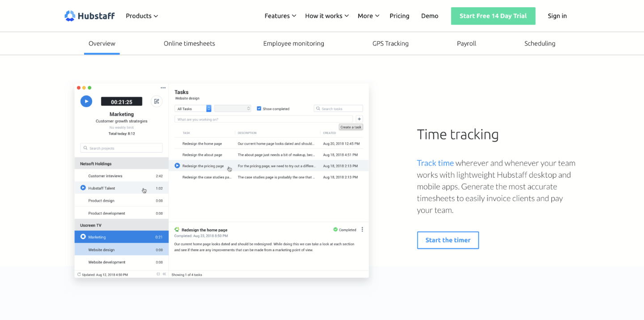Expand the More dropdown menu
This screenshot has height=320, width=644.
(x=369, y=16)
